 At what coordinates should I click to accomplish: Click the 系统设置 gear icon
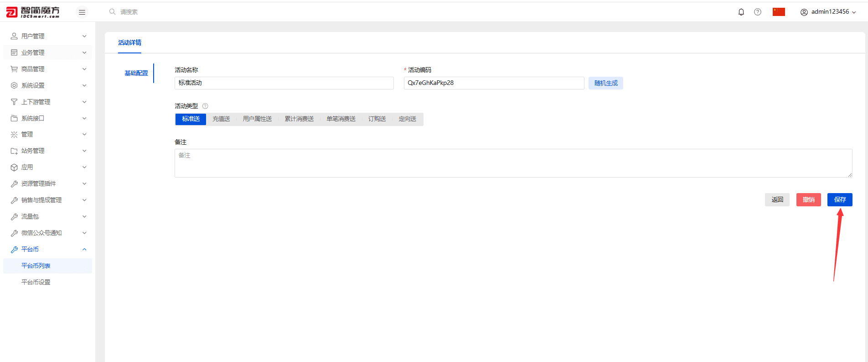(14, 85)
